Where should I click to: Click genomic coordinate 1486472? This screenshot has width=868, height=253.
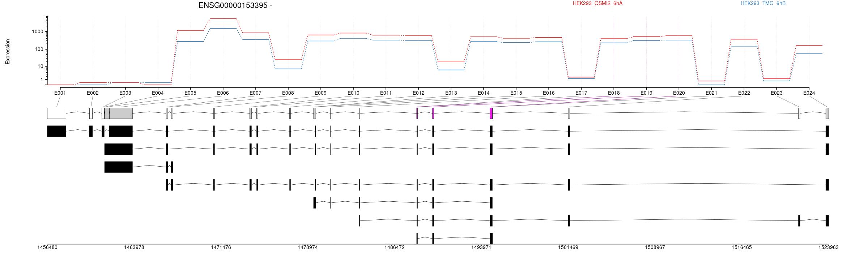[x=395, y=248]
